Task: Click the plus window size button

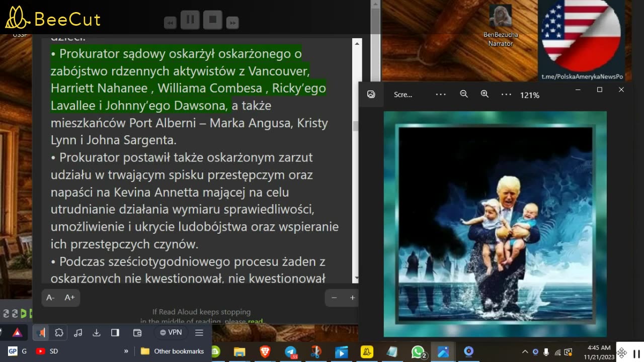Action: tap(352, 298)
